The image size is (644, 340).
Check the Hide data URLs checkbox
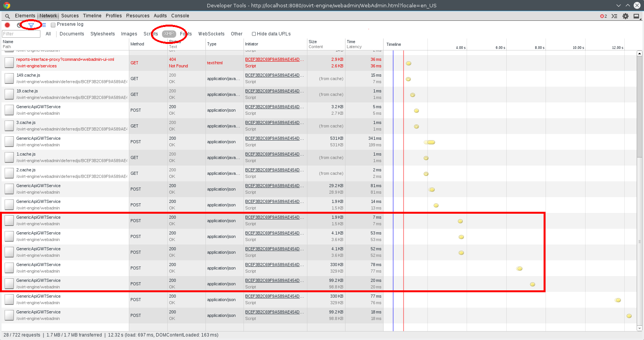254,34
